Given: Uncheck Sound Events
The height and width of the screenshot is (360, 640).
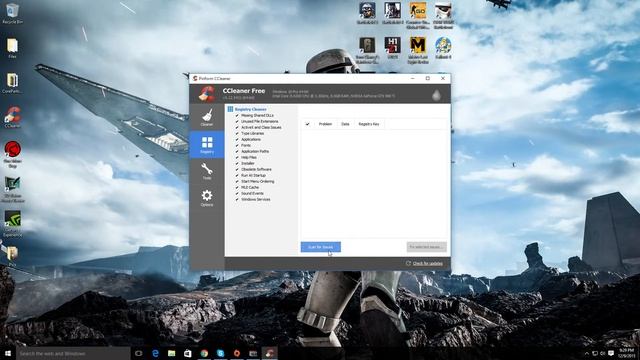Looking at the screenshot, I should (237, 193).
